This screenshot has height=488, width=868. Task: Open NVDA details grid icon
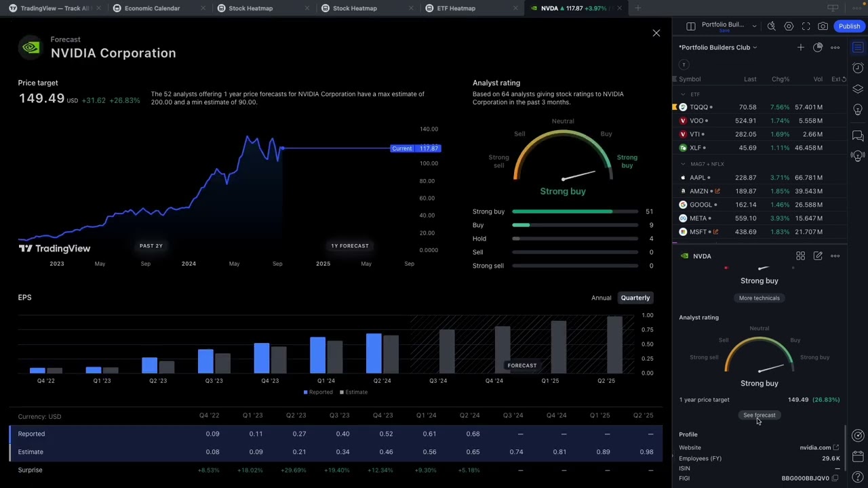[800, 256]
